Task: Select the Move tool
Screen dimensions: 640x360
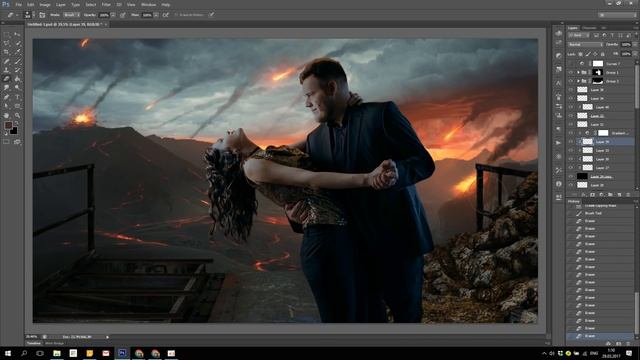Action: point(17,35)
